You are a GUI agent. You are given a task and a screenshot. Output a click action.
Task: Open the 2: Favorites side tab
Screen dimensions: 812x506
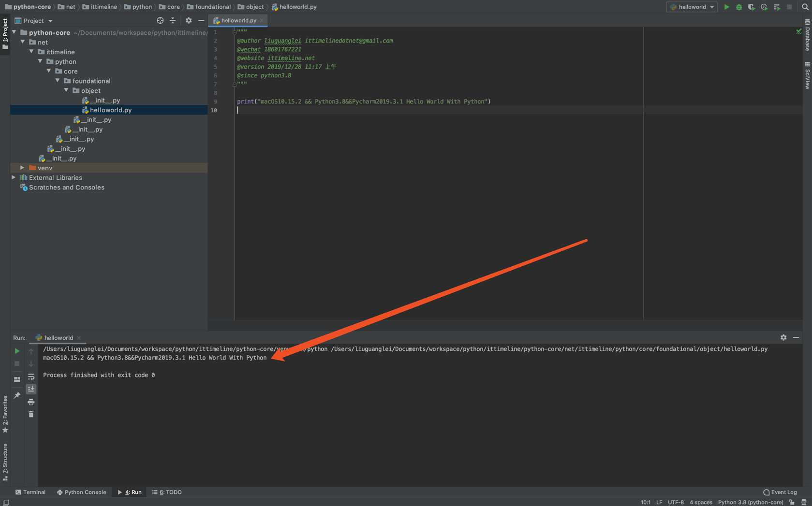(x=5, y=414)
